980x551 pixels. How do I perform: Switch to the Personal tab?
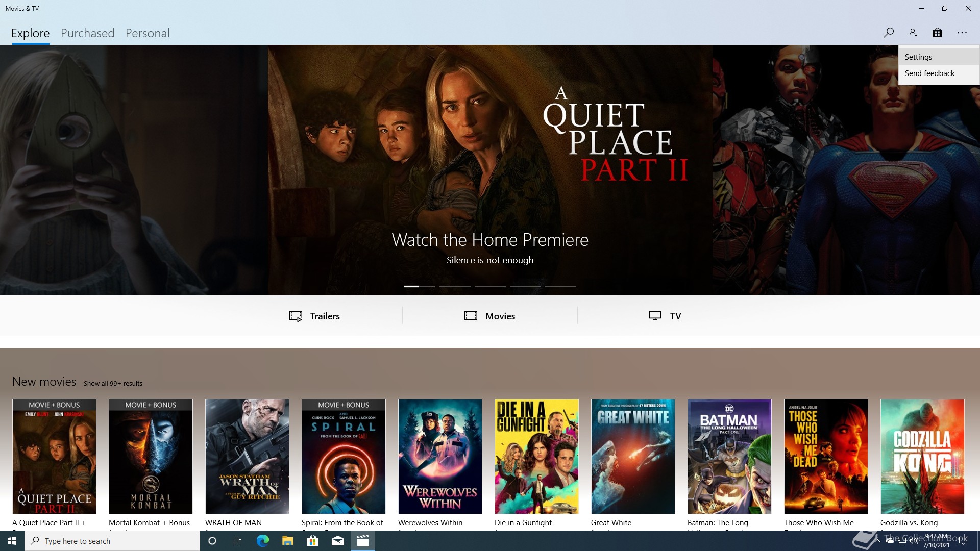click(148, 33)
